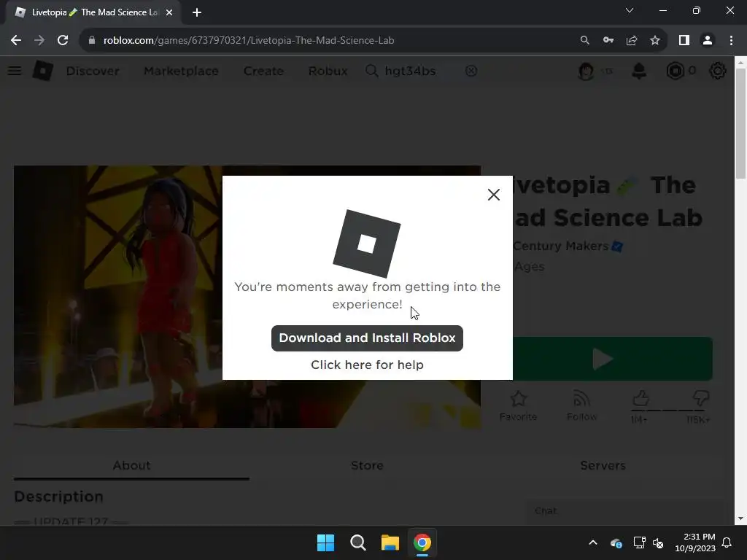Screen dimensions: 747x560
Task: Open the Chat panel
Action: [x=624, y=511]
